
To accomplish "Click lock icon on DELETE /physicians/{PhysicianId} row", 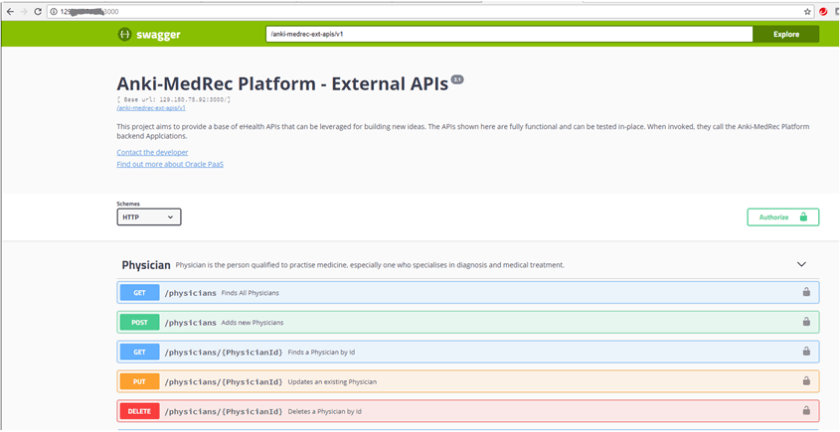I will coord(805,411).
